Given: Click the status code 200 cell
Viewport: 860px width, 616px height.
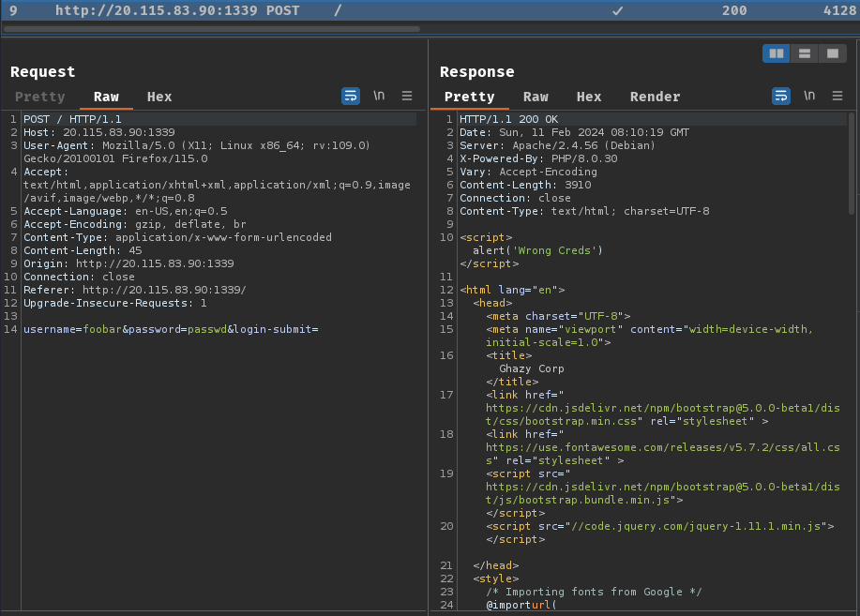Looking at the screenshot, I should (x=734, y=10).
